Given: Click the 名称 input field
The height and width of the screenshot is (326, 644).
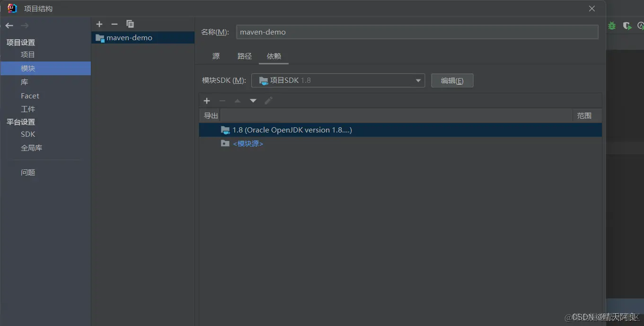Looking at the screenshot, I should [x=417, y=32].
